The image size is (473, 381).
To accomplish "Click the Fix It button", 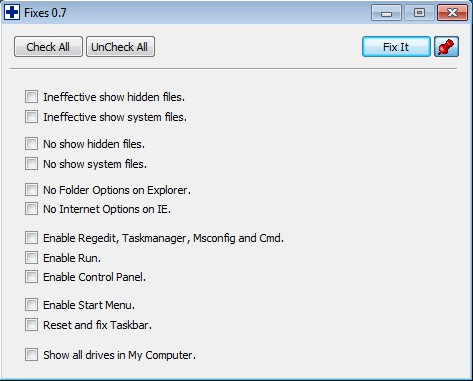I will coord(396,47).
